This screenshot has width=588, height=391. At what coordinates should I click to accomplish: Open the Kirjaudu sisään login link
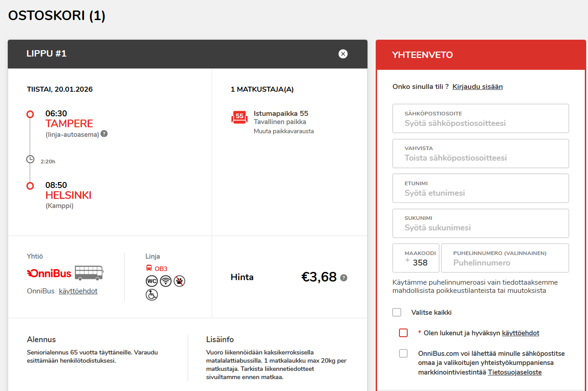click(x=478, y=87)
